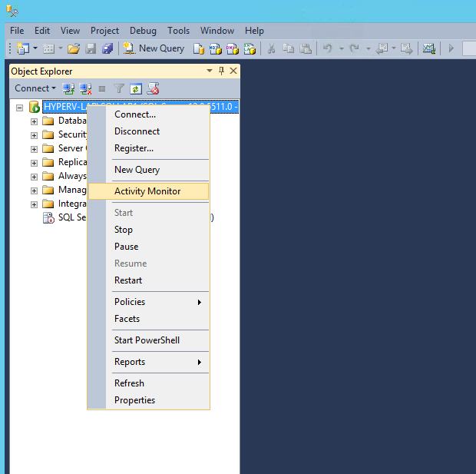Viewport: 476px width, 474px height.
Task: Click the Start debugging play icon
Action: (451, 48)
